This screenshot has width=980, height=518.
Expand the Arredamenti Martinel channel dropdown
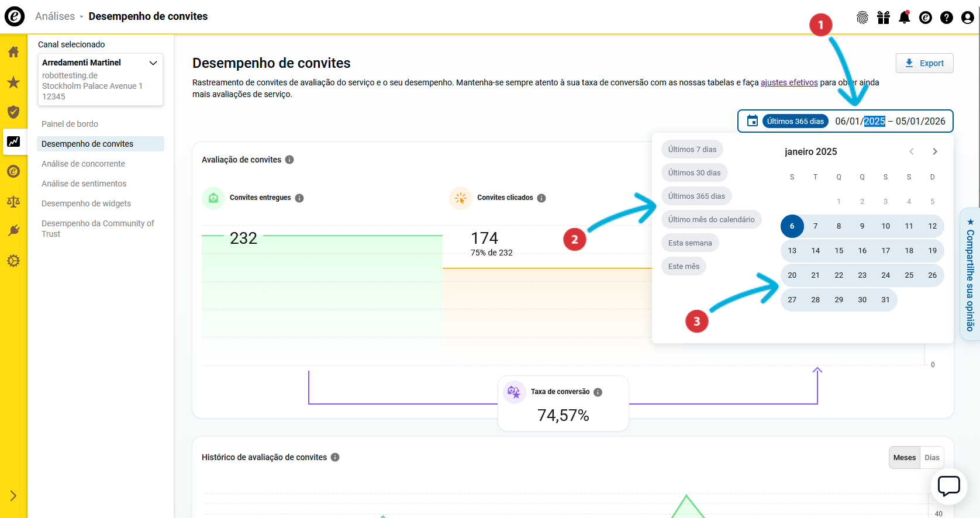click(x=153, y=63)
